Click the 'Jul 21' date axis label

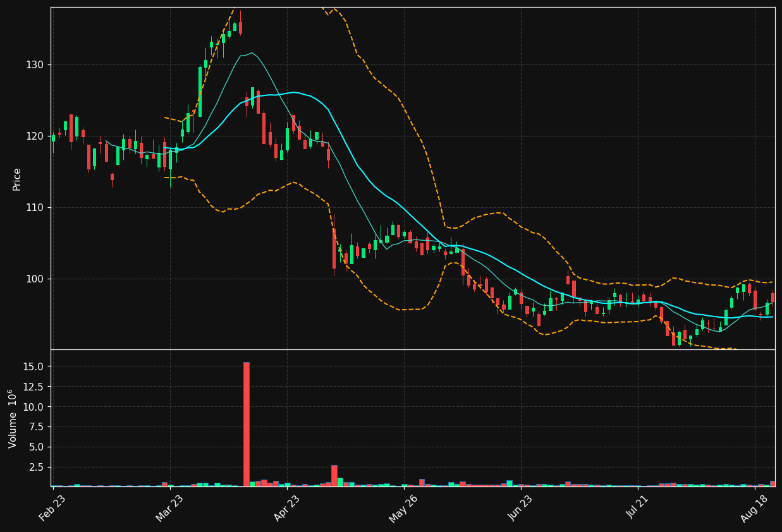tap(637, 508)
